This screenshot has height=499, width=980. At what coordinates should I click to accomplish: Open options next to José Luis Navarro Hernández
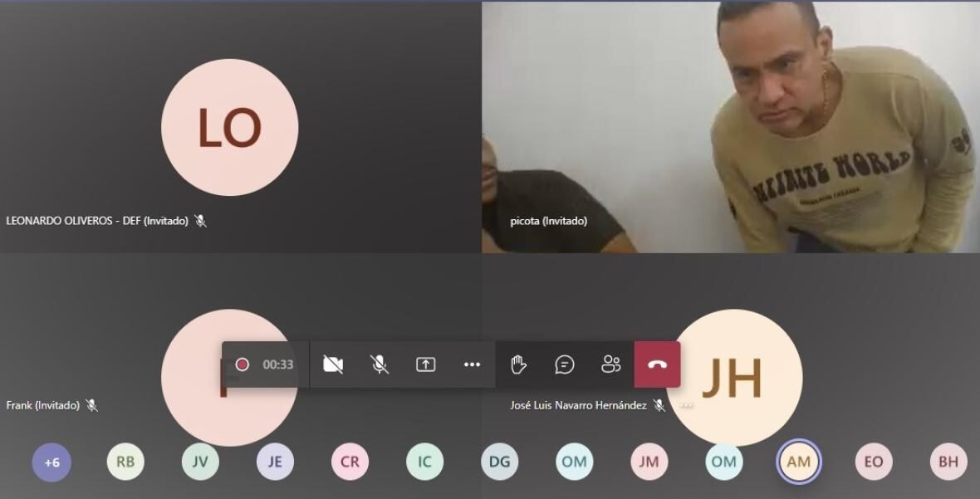pos(686,405)
